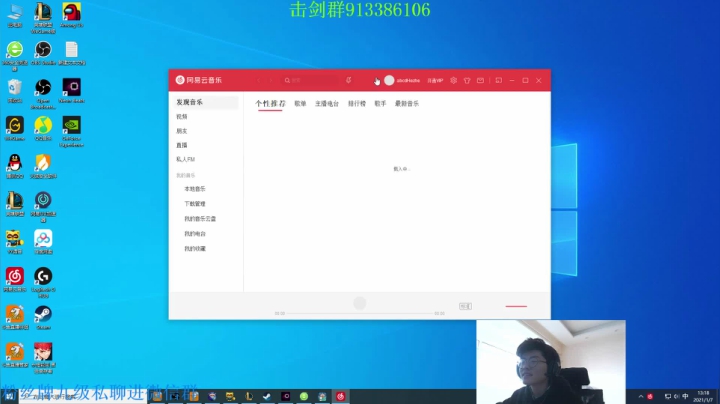Switch to mini mode via title bar icon
The image size is (720, 404).
(x=499, y=80)
